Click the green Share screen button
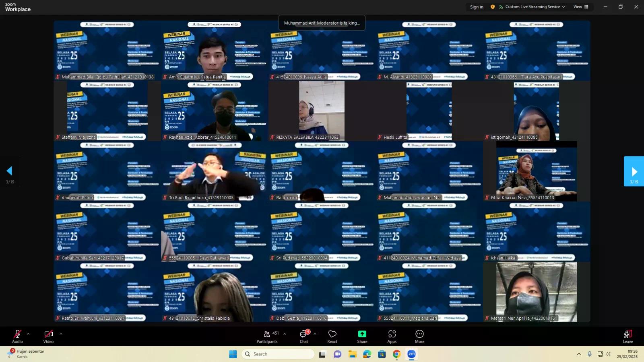Screen dimensions: 644x362 tap(362, 336)
